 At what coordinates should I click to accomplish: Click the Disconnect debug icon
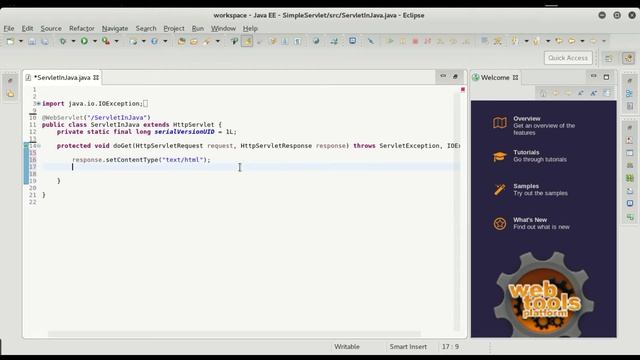pos(428,41)
